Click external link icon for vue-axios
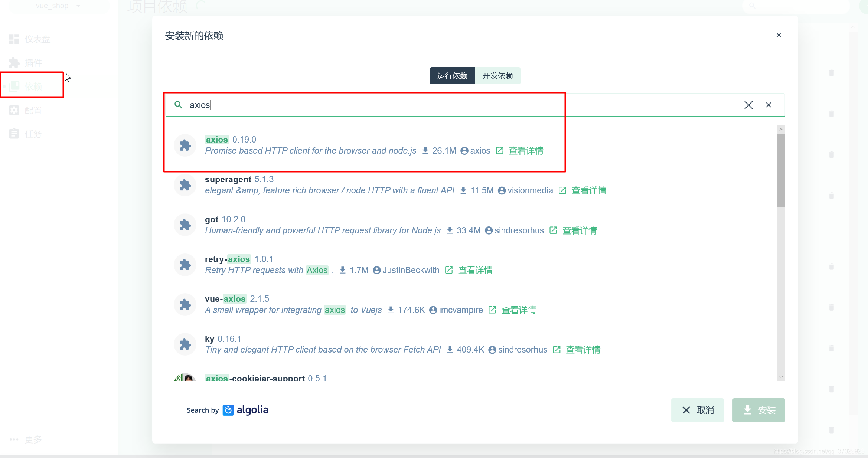Image resolution: width=868 pixels, height=458 pixels. (492, 310)
